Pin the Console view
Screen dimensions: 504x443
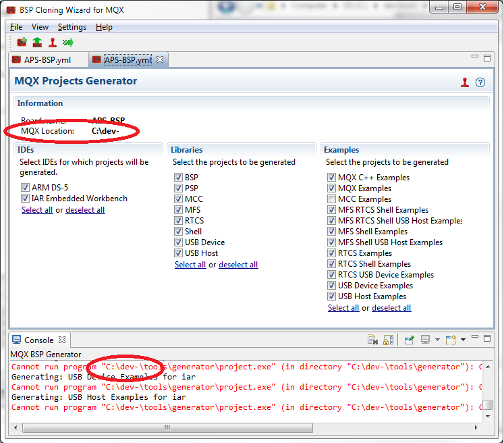coord(409,340)
